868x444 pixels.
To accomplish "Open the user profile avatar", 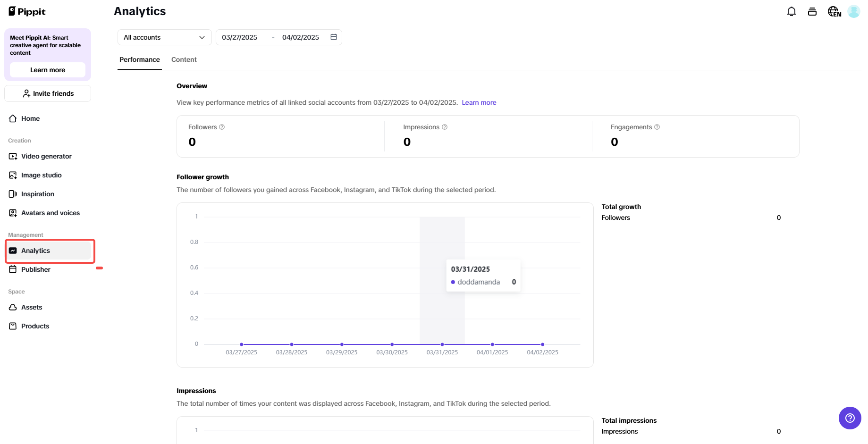I will 854,11.
